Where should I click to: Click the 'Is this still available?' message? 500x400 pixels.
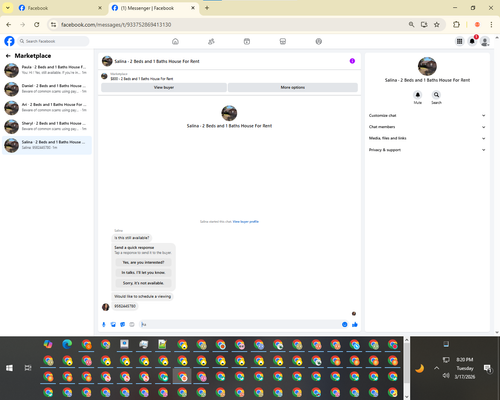point(132,238)
